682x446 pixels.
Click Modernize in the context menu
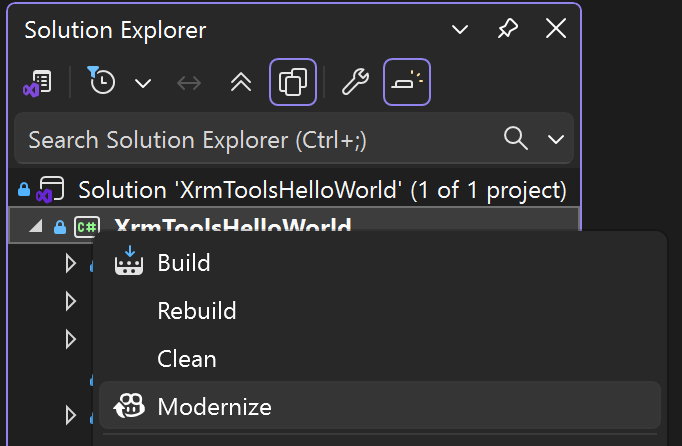pyautogui.click(x=214, y=406)
